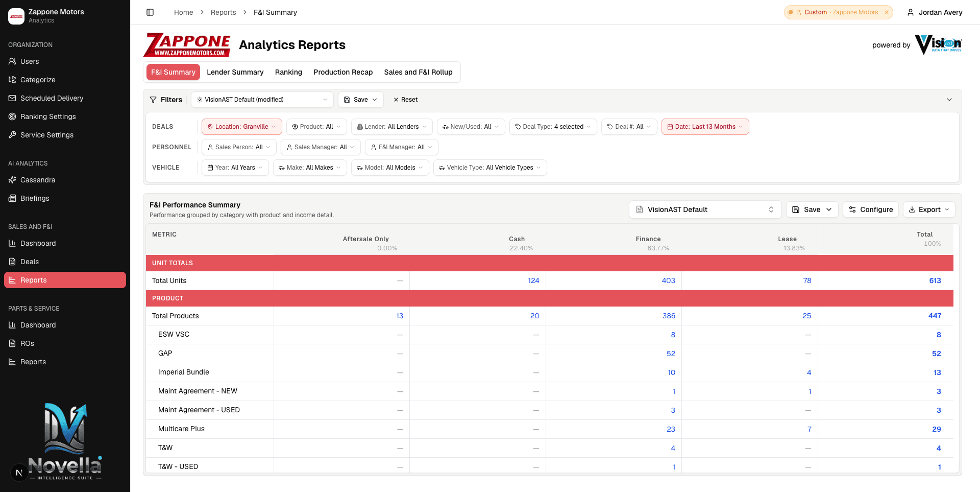Open Jordan Avery user menu
Screen dimensions: 980x492
point(935,12)
